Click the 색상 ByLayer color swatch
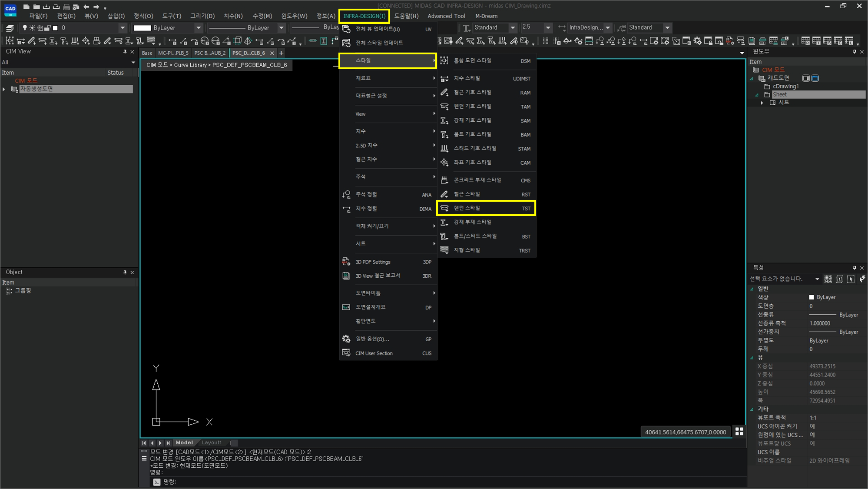This screenshot has height=489, width=868. click(x=812, y=297)
